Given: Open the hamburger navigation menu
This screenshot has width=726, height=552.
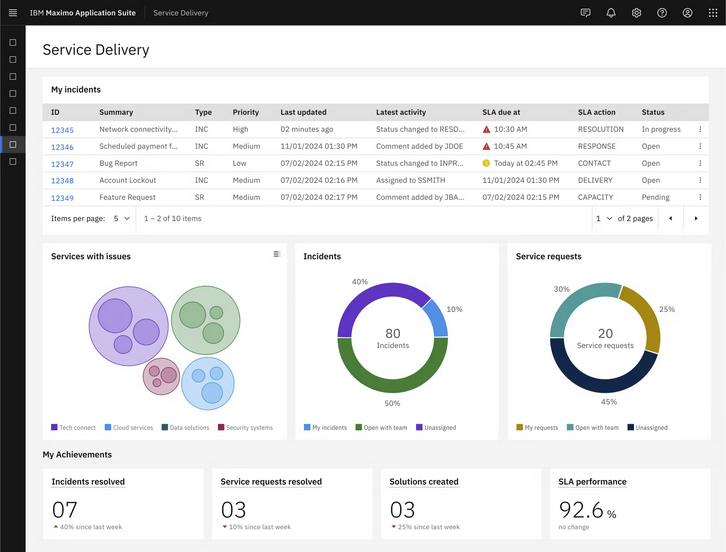Looking at the screenshot, I should [x=12, y=13].
